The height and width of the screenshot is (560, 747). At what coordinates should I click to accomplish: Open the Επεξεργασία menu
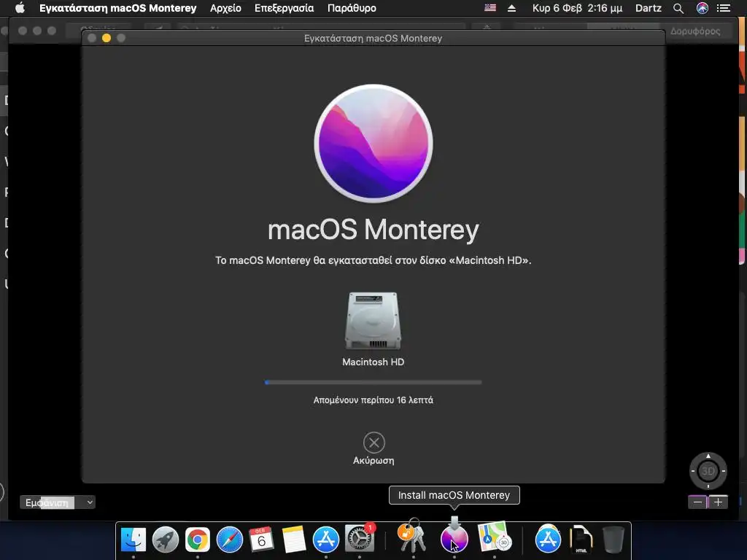coord(284,8)
